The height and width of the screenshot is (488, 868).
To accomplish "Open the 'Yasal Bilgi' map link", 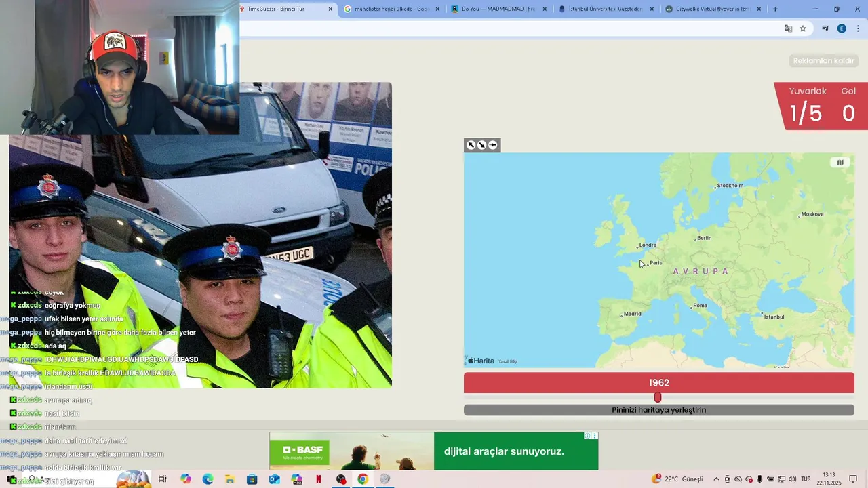I will coord(508,361).
